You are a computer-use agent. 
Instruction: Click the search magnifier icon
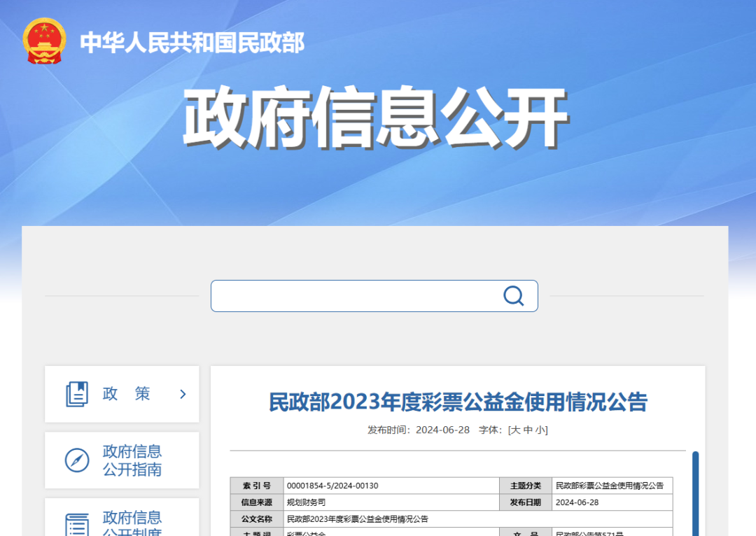(514, 295)
